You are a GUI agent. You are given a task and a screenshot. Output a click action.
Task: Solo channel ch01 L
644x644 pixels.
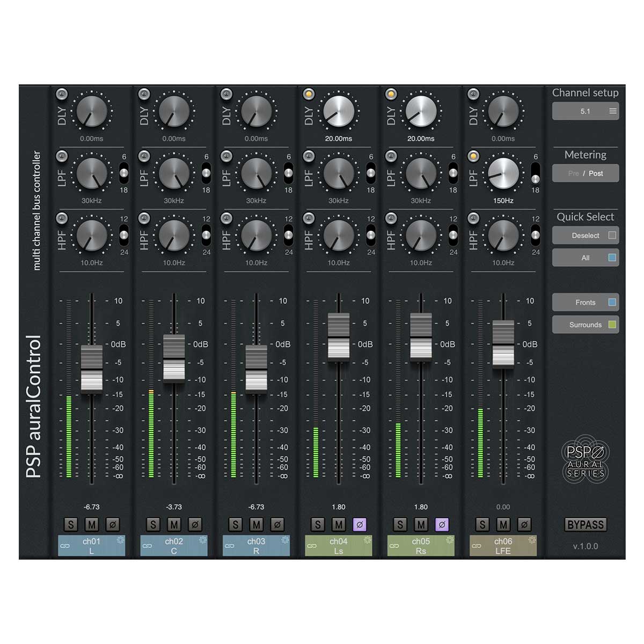point(71,524)
